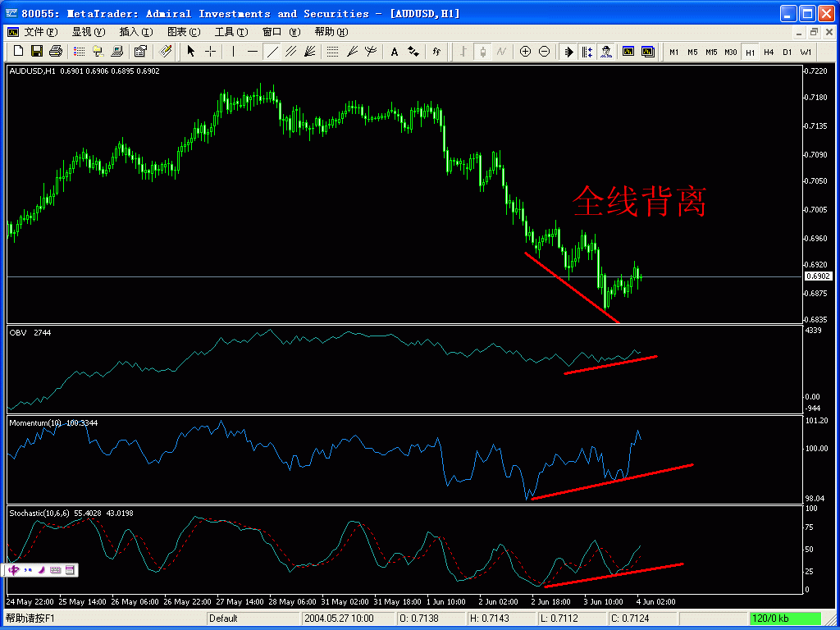Click the Momentum(10) indicator label
The height and width of the screenshot is (630, 840).
53,423
